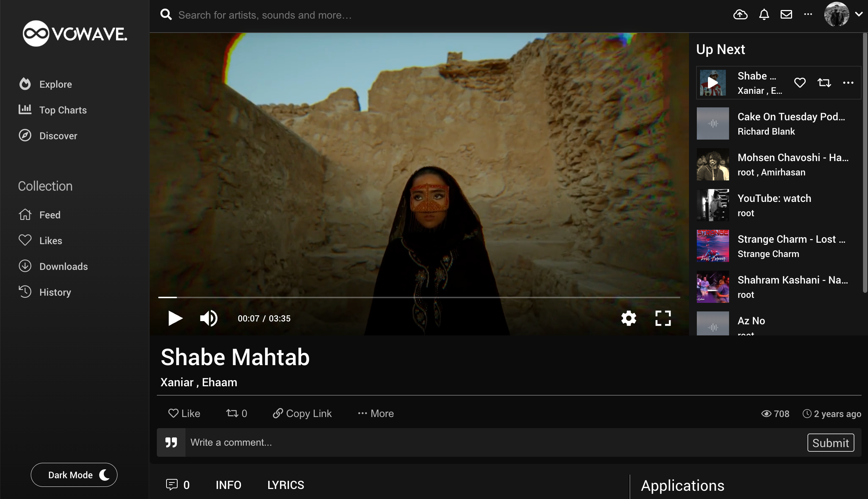Image resolution: width=868 pixels, height=499 pixels.
Task: Select Explore in the sidebar
Action: (x=56, y=84)
